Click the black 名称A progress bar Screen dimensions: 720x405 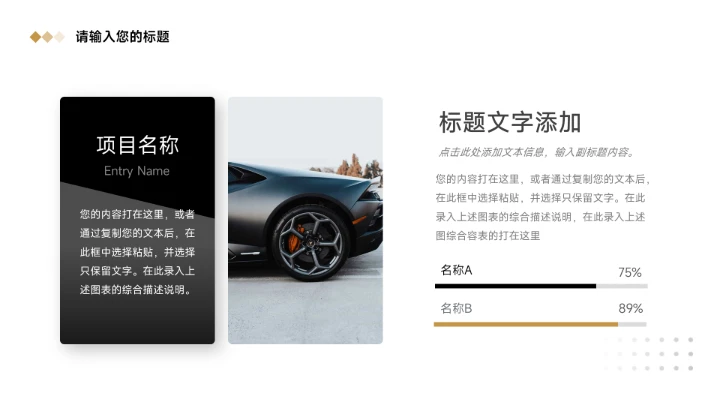pyautogui.click(x=515, y=286)
